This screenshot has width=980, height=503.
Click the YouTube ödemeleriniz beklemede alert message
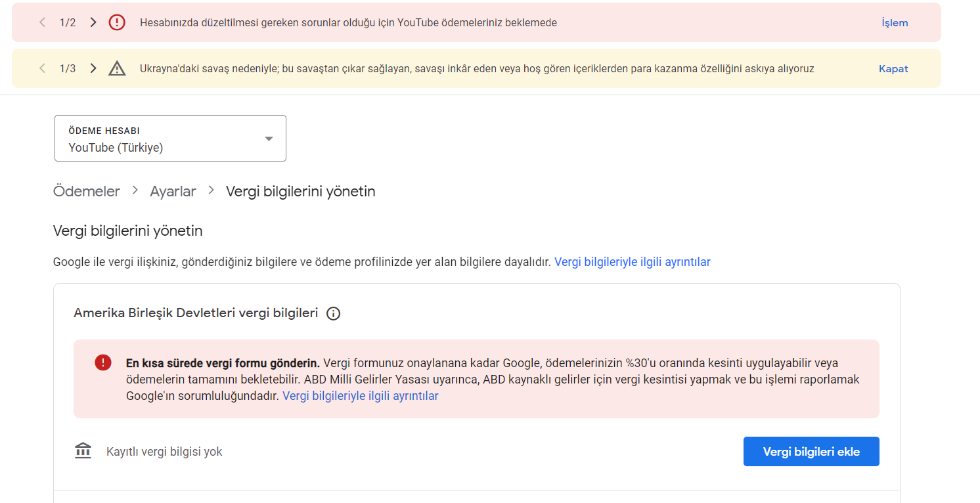tap(348, 22)
